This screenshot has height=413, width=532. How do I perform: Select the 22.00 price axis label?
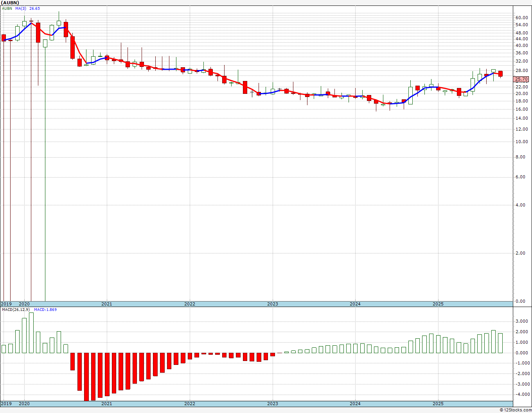pyautogui.click(x=521, y=87)
